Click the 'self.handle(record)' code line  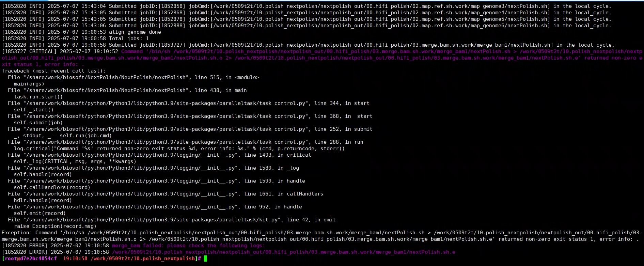(x=43, y=174)
